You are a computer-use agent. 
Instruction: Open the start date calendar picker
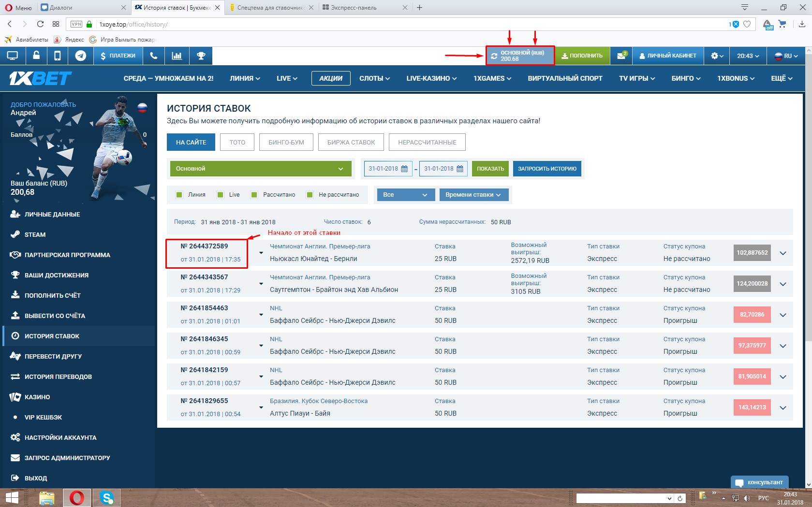coord(404,169)
